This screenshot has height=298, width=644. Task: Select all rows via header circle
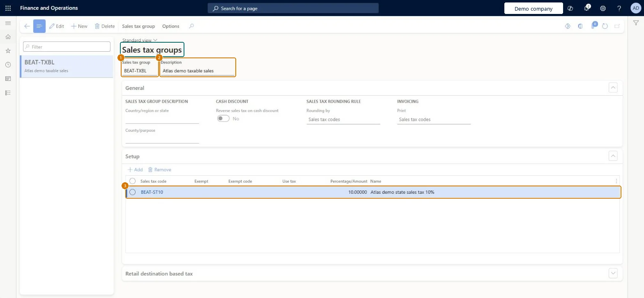(133, 181)
